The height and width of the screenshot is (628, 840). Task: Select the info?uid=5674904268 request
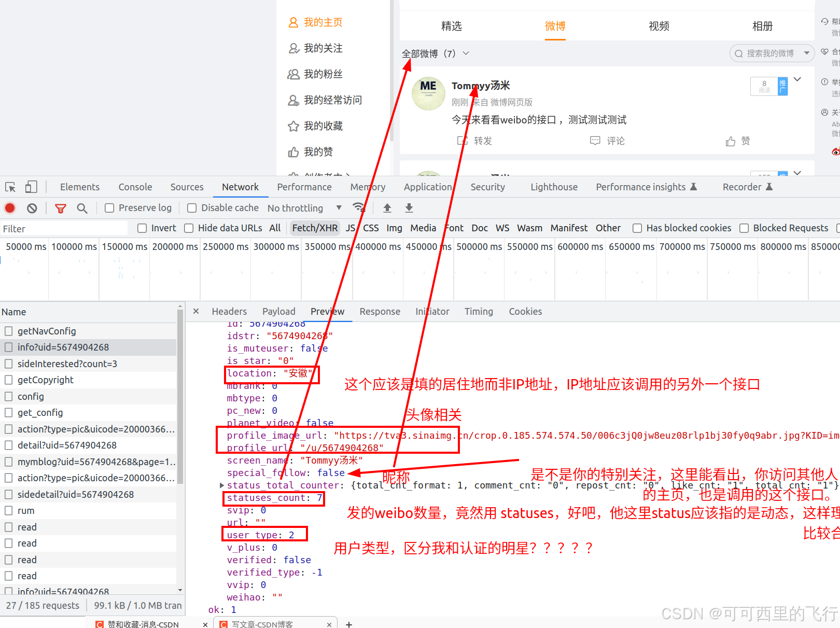(x=88, y=347)
